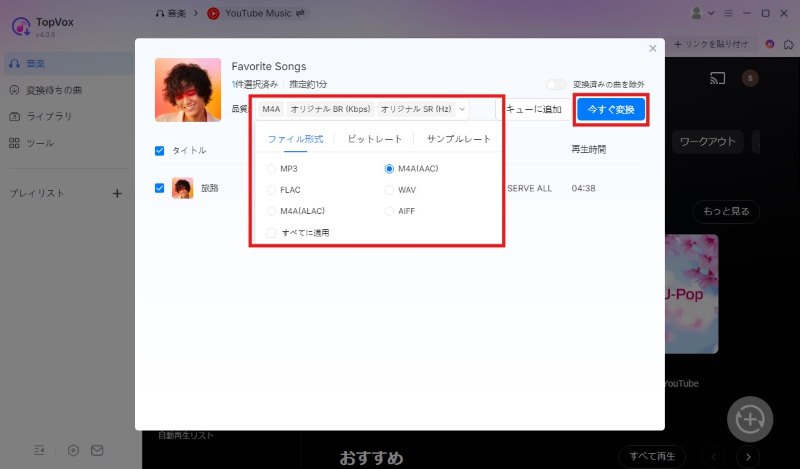Click the mail feedback icon at sidebar bottom
The height and width of the screenshot is (469, 800).
(97, 450)
